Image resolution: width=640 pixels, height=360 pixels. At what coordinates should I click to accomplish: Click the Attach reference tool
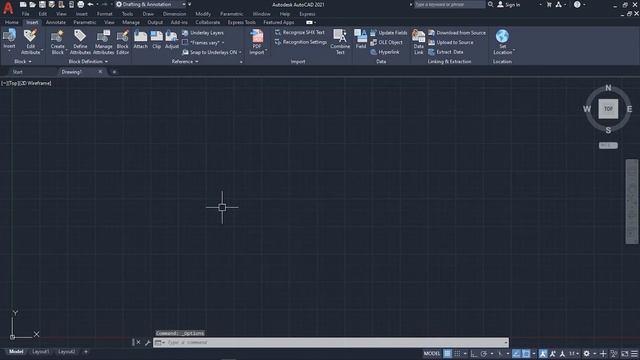point(140,39)
